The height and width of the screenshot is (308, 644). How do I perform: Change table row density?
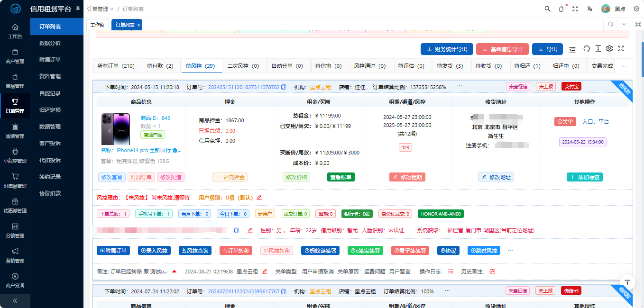click(x=598, y=48)
